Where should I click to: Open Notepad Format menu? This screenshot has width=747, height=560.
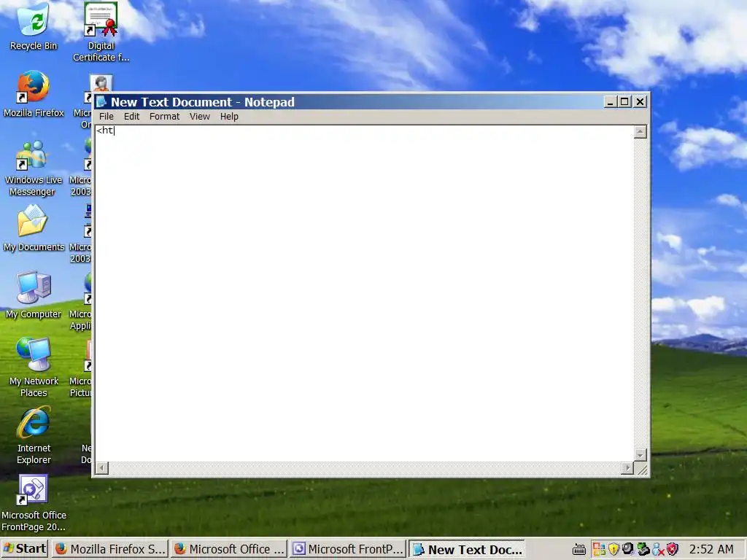pyautogui.click(x=164, y=117)
